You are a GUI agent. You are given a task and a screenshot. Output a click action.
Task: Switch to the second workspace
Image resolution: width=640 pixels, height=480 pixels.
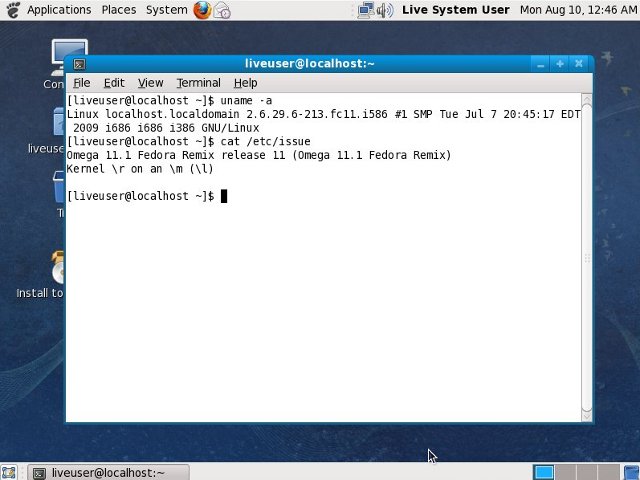[566, 472]
